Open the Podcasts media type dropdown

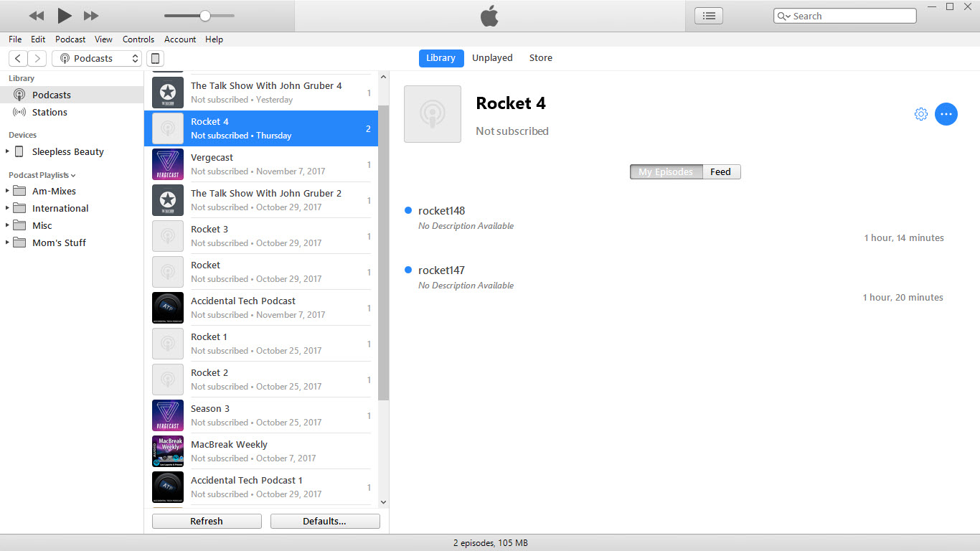click(x=97, y=58)
